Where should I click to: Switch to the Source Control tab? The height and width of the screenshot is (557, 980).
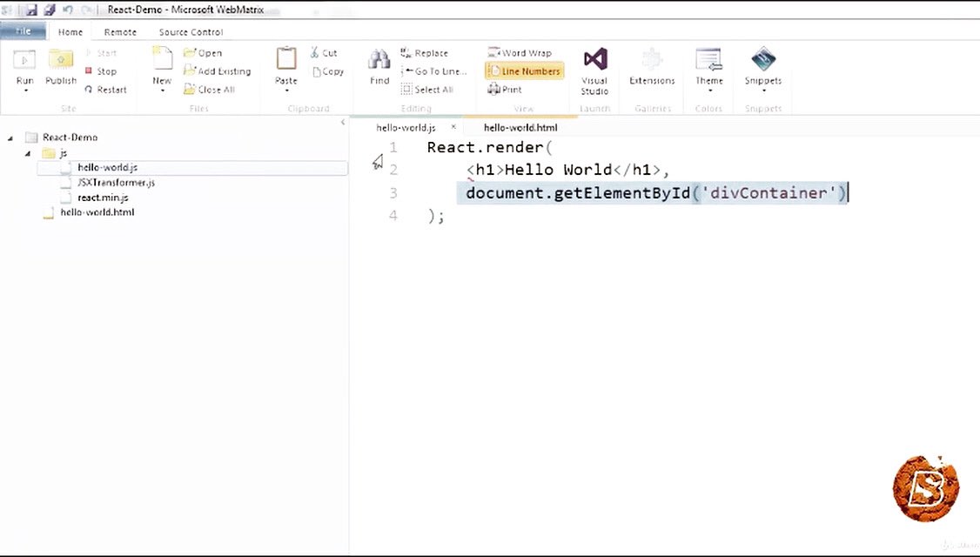click(191, 32)
